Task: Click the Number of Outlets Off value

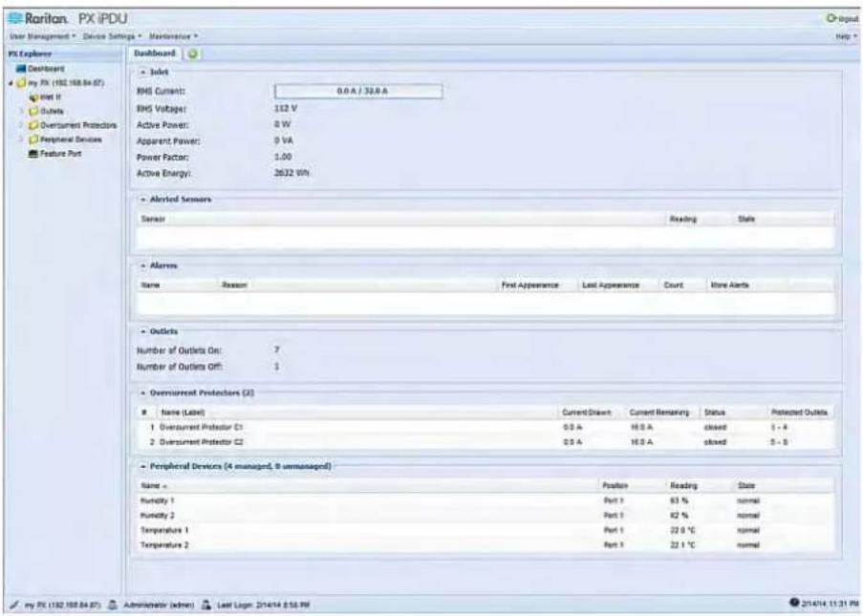Action: (x=277, y=367)
